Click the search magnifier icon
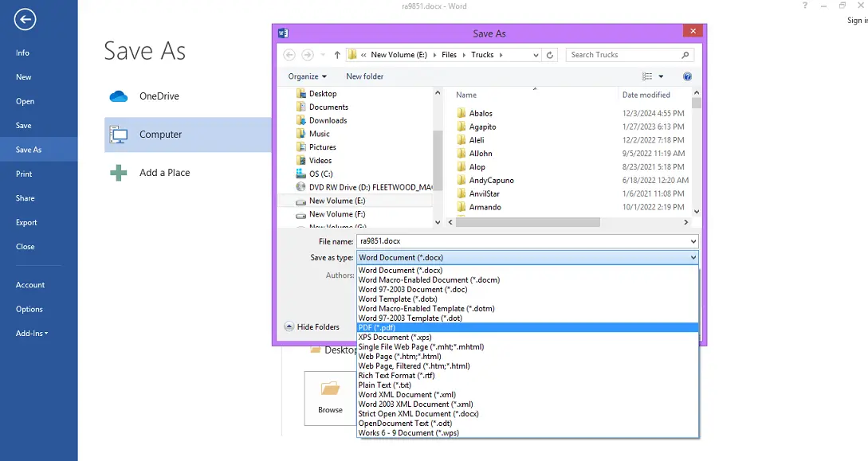868x461 pixels. coord(685,55)
